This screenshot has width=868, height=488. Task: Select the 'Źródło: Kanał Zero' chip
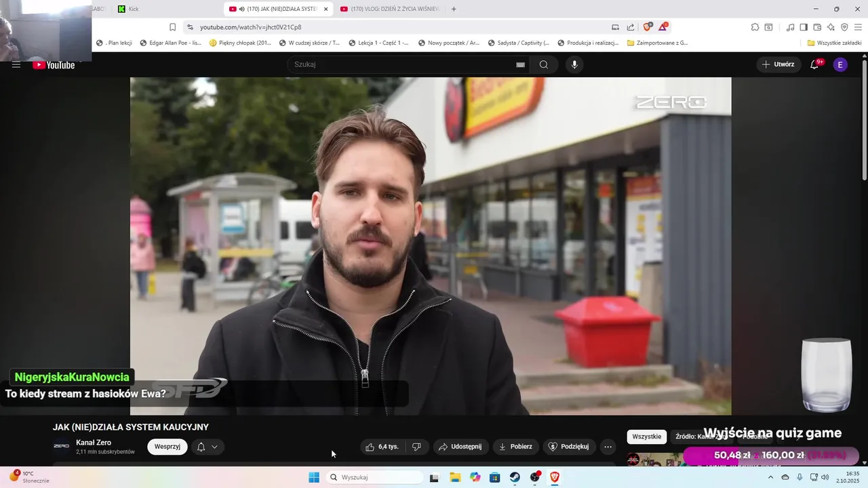(702, 436)
